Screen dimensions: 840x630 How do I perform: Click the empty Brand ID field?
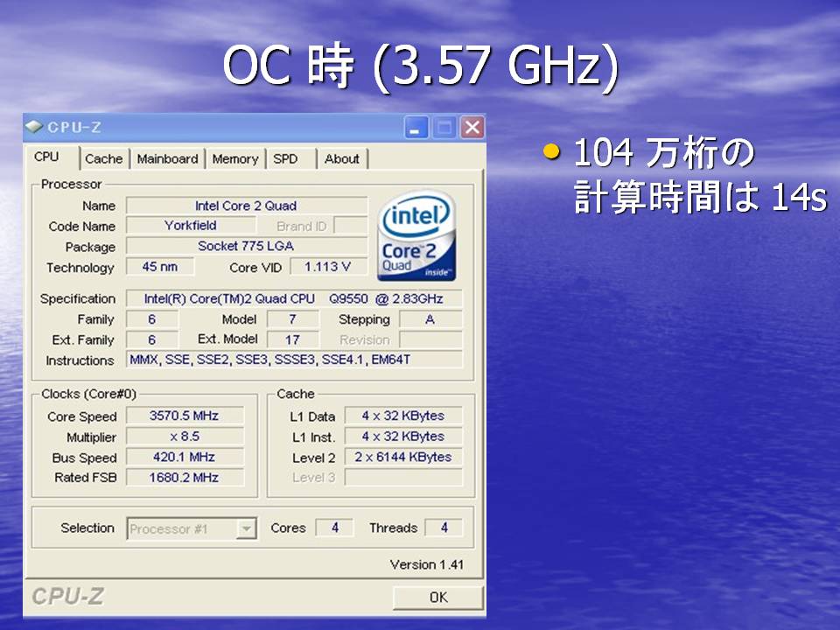click(351, 226)
